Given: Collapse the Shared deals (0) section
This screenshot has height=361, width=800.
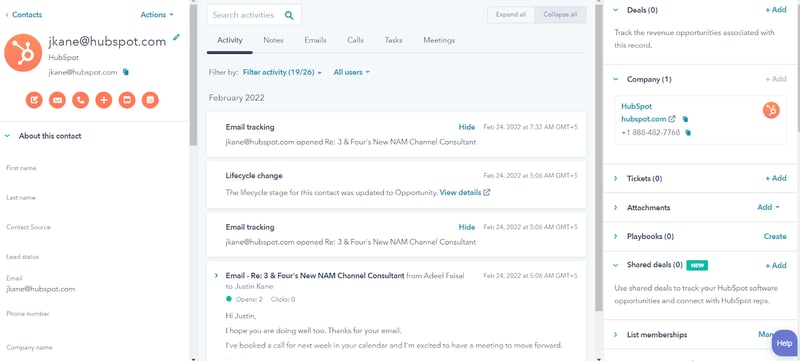Looking at the screenshot, I should [615, 265].
